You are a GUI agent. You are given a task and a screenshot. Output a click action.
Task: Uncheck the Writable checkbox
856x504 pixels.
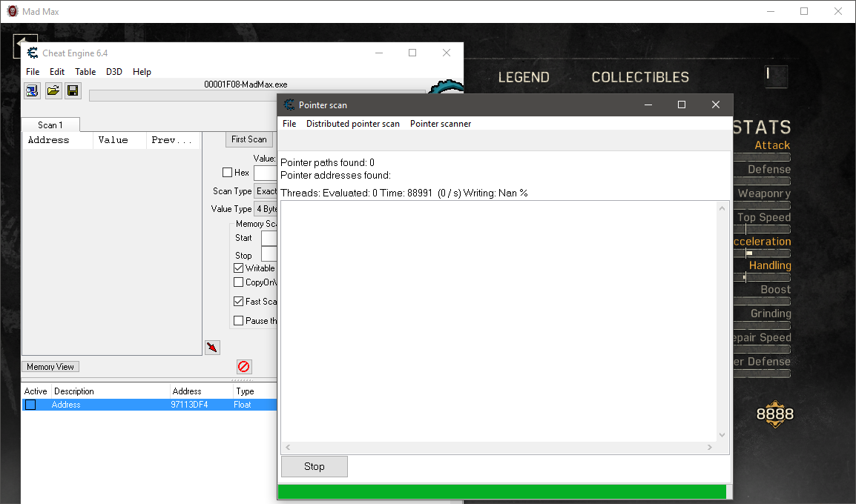click(x=239, y=268)
